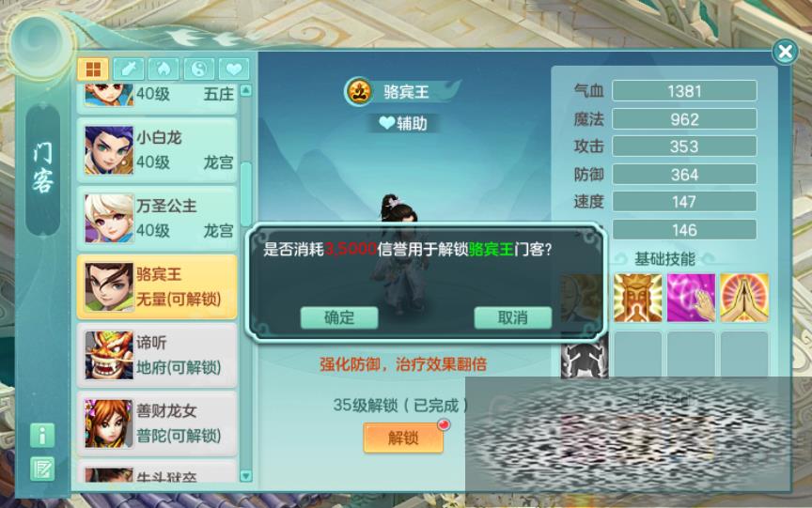Screen dimensions: 812x508
Task: Click the orange 解锁 unlock button
Action: [x=403, y=438]
